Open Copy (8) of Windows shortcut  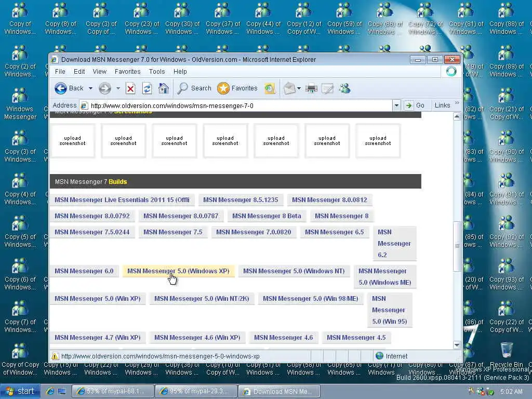click(60, 19)
